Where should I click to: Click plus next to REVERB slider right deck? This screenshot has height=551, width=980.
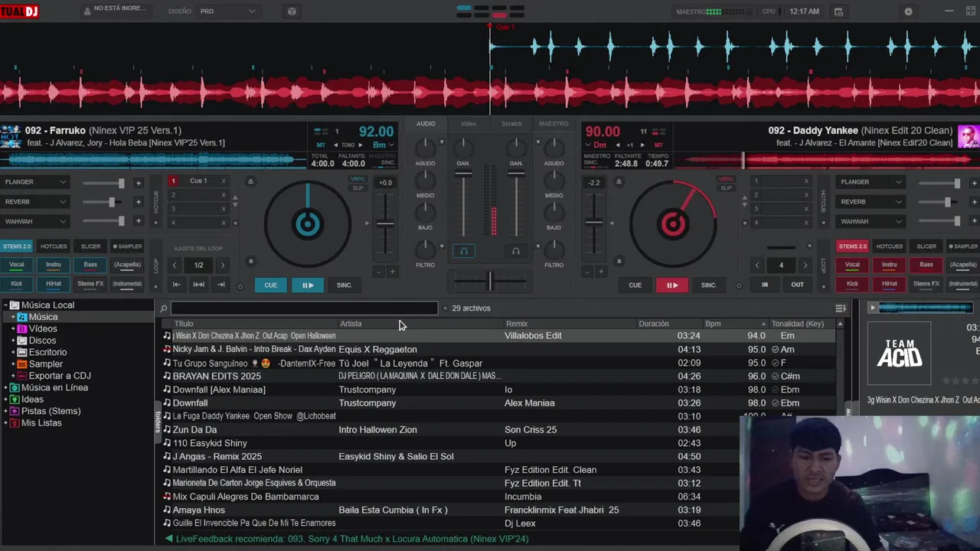pos(974,202)
